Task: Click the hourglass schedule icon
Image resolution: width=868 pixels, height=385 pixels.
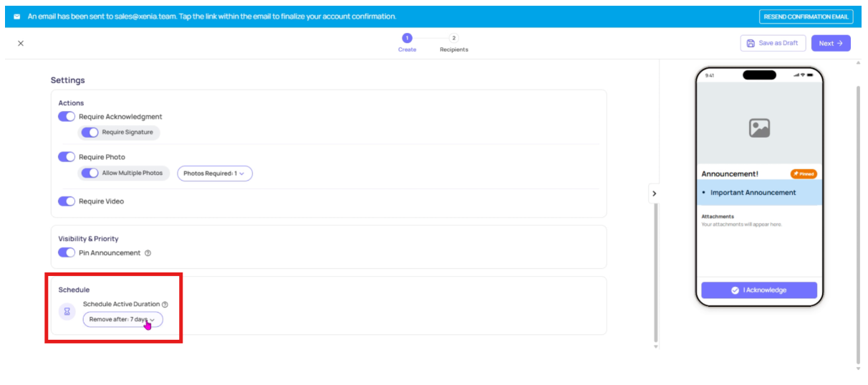Action: click(67, 312)
